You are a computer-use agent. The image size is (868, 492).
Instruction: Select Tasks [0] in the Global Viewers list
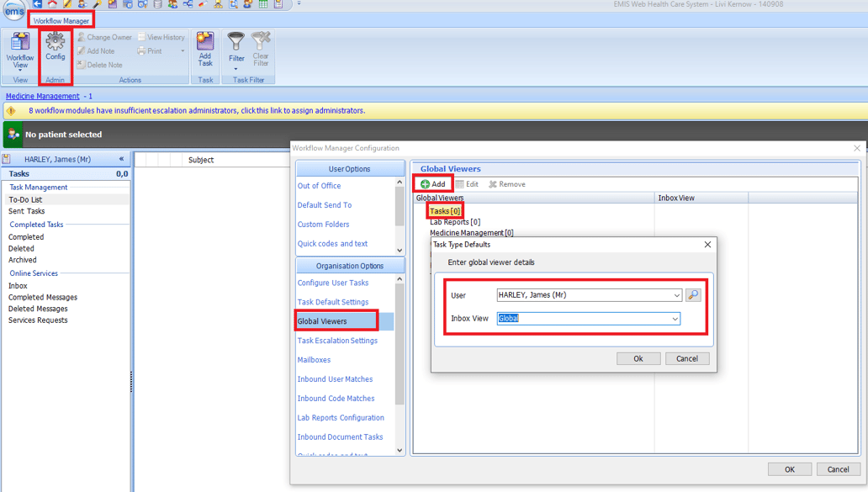[x=444, y=209]
